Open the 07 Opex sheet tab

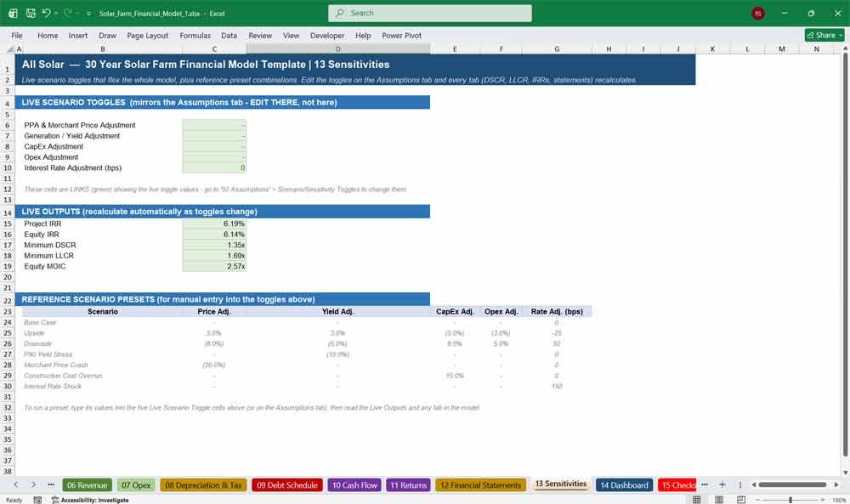click(x=136, y=485)
